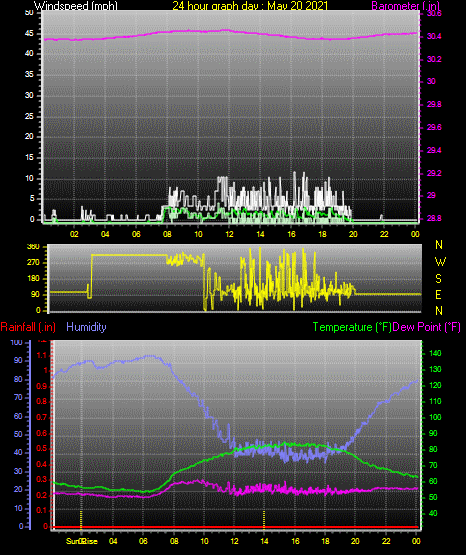Click temperature axis value 60

[x=433, y=481]
